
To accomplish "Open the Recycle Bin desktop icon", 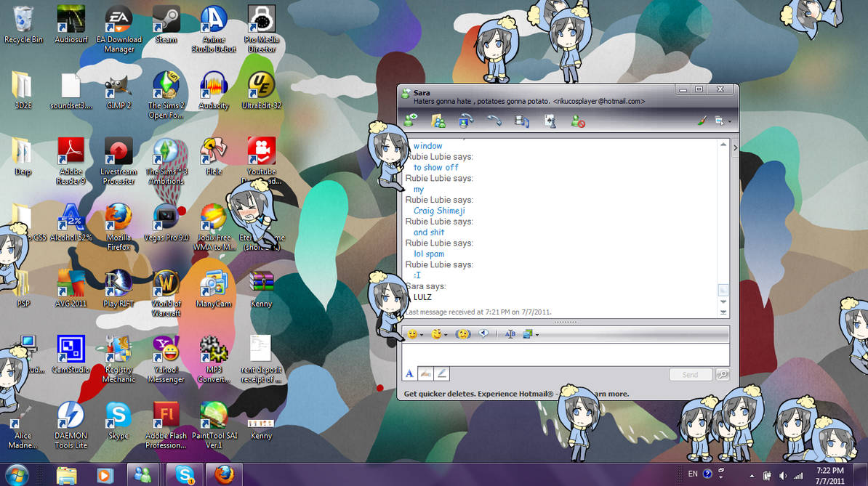I will click(23, 25).
